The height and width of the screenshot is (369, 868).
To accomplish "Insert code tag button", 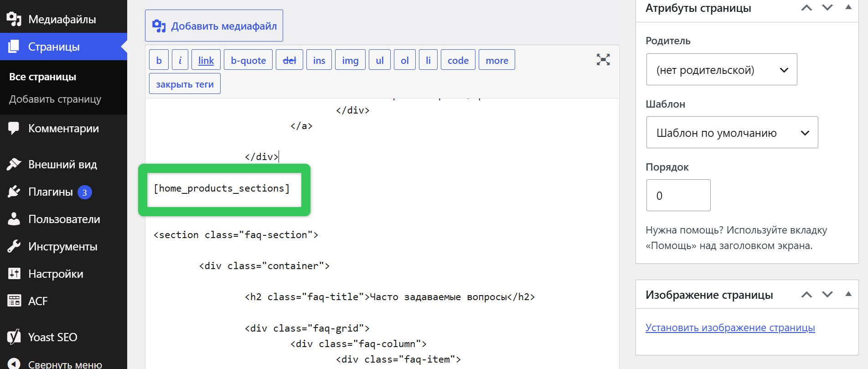I will 458,60.
